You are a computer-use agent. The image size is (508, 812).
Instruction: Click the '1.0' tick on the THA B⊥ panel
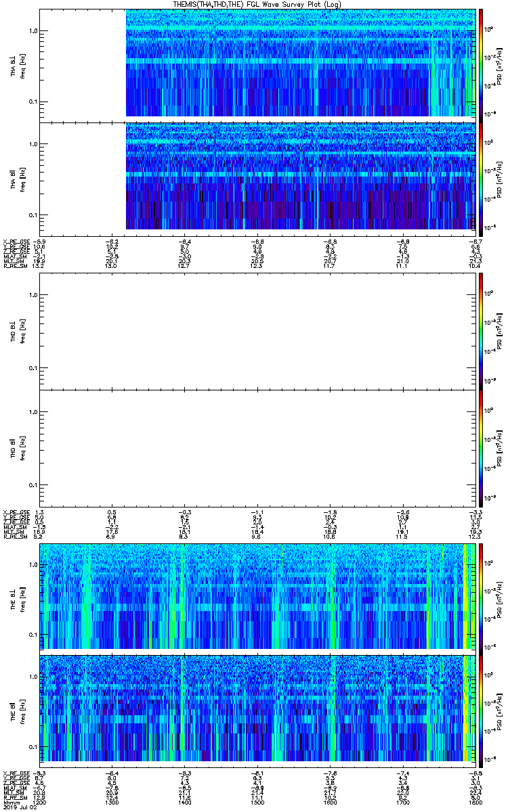point(33,31)
